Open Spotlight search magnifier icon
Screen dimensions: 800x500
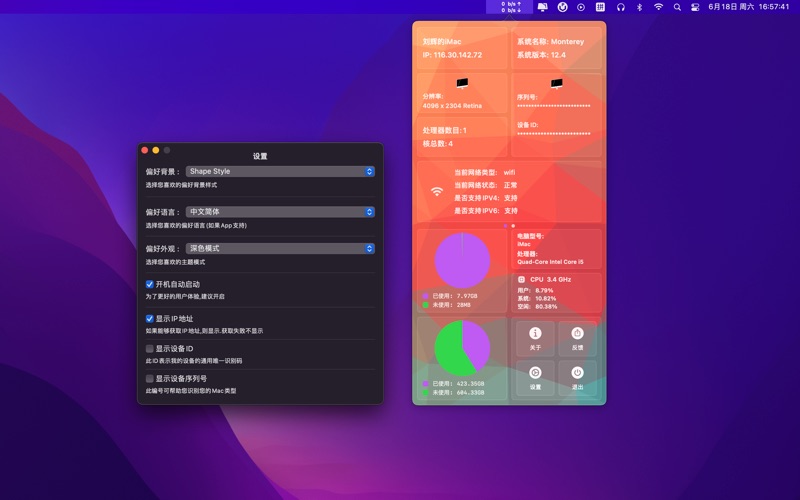click(677, 7)
